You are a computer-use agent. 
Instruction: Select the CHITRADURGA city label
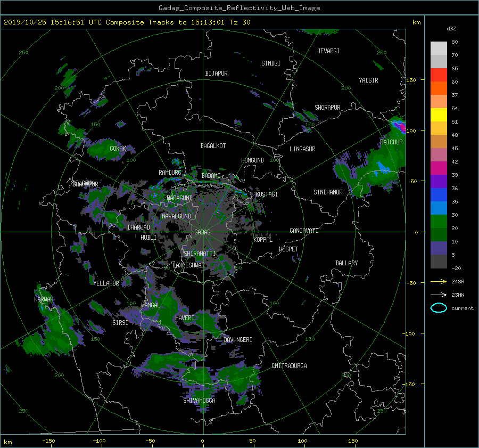tap(289, 366)
